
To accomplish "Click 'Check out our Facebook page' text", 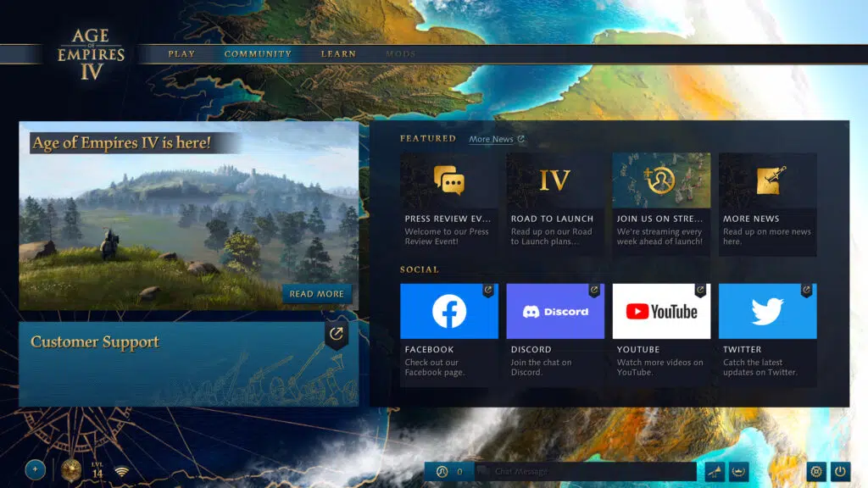I will tap(435, 368).
